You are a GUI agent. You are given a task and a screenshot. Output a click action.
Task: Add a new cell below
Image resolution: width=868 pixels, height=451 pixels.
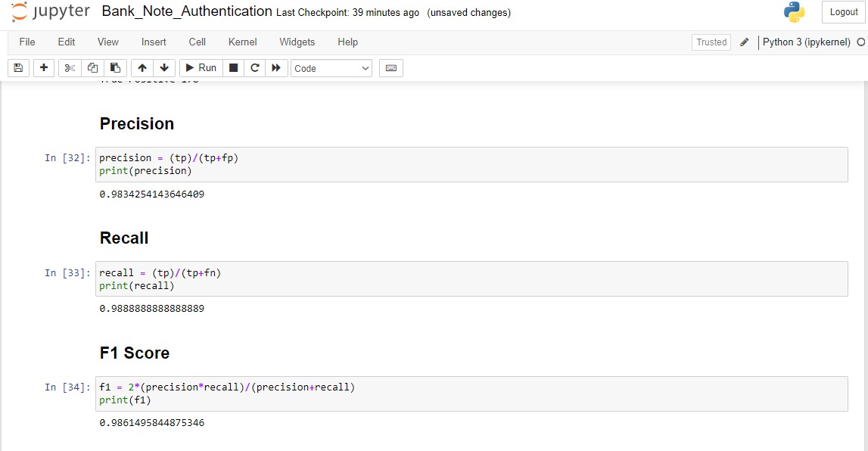point(43,67)
